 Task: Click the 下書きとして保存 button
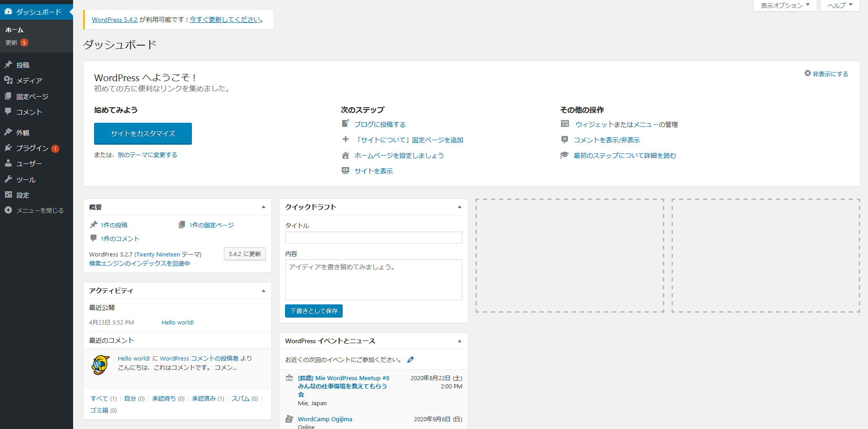tap(314, 311)
